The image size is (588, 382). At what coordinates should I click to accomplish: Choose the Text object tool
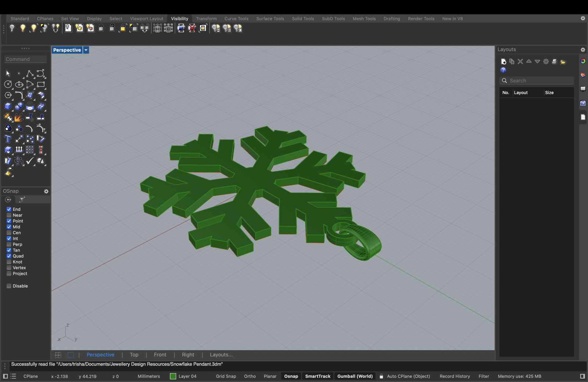(x=8, y=139)
